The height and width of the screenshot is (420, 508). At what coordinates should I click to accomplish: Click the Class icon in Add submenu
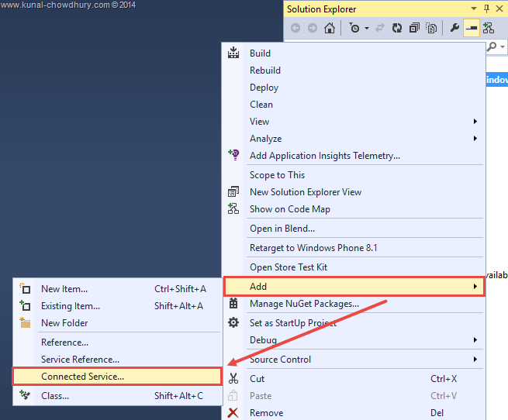tap(25, 394)
